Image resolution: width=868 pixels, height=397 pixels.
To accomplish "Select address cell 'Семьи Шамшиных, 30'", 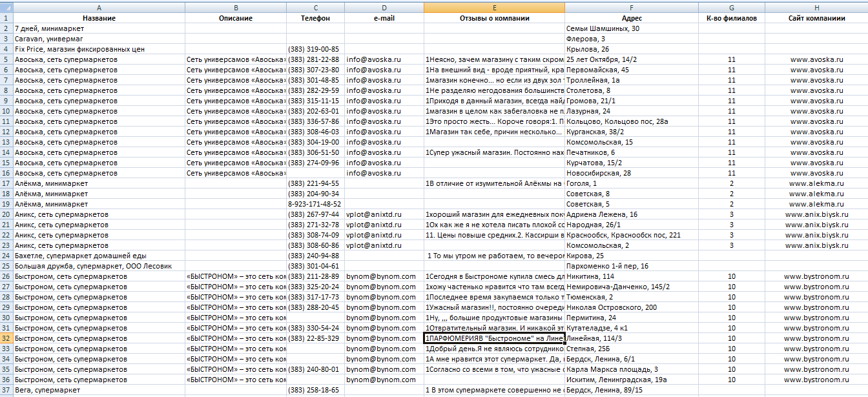I will click(x=631, y=28).
